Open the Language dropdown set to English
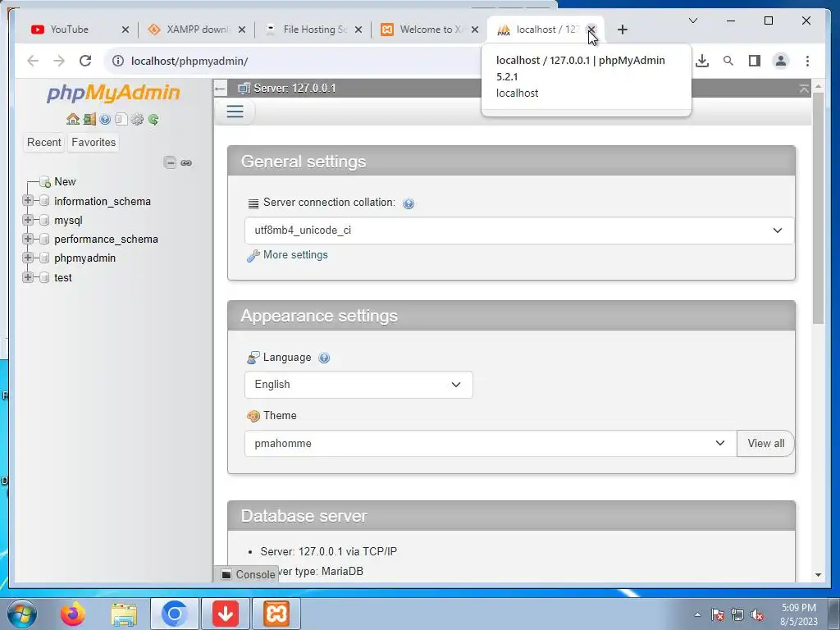Screen dimensions: 840x630 tap(358, 385)
